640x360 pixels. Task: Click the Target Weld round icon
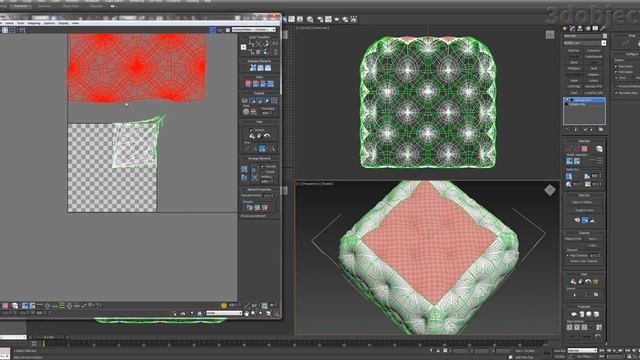(x=246, y=111)
